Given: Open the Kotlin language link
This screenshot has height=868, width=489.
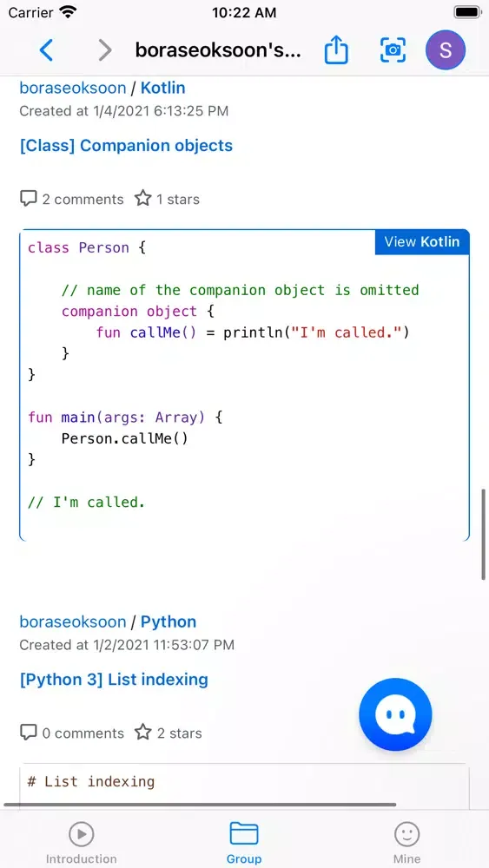Looking at the screenshot, I should tap(162, 88).
